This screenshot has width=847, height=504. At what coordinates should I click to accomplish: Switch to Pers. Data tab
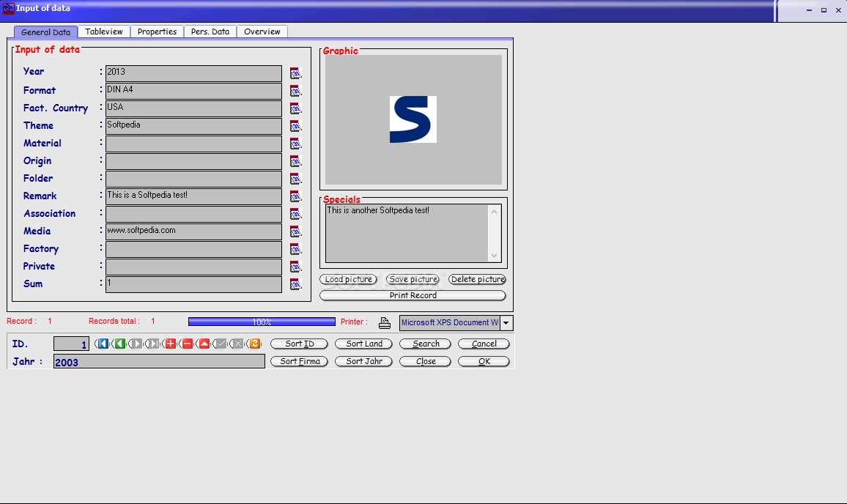[210, 31]
